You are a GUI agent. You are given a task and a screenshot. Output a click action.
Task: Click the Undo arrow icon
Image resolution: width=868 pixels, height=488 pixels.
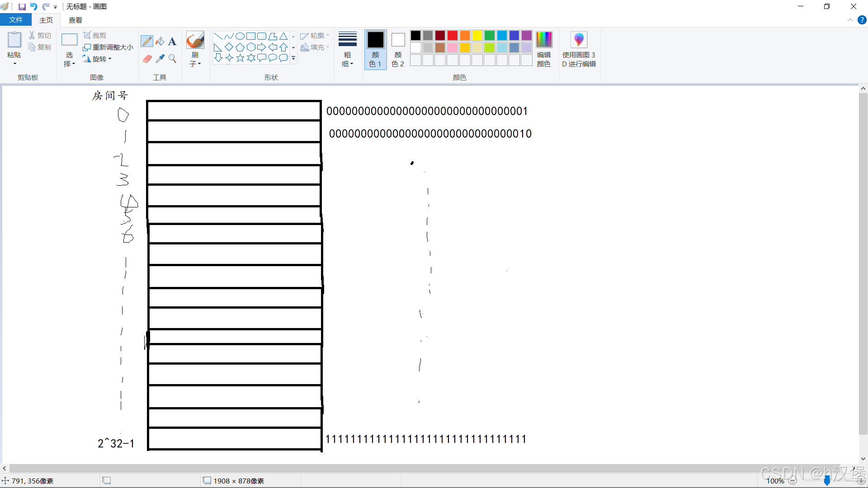point(33,7)
